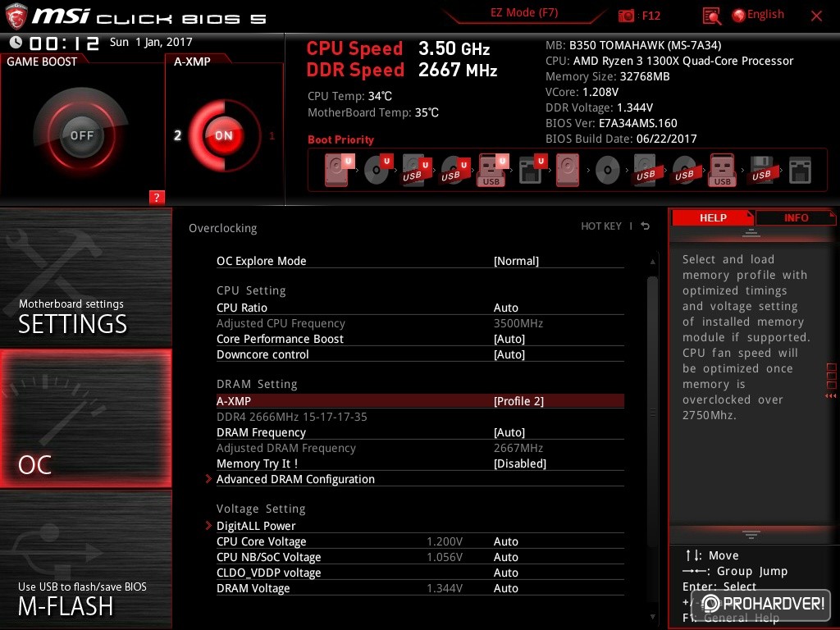Open the OC overclocking section

[x=85, y=418]
